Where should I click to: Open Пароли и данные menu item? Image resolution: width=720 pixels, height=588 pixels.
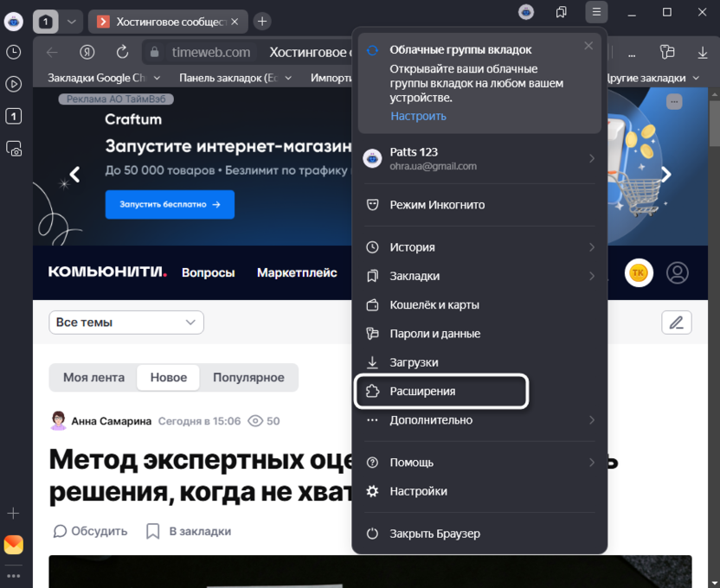(479, 334)
